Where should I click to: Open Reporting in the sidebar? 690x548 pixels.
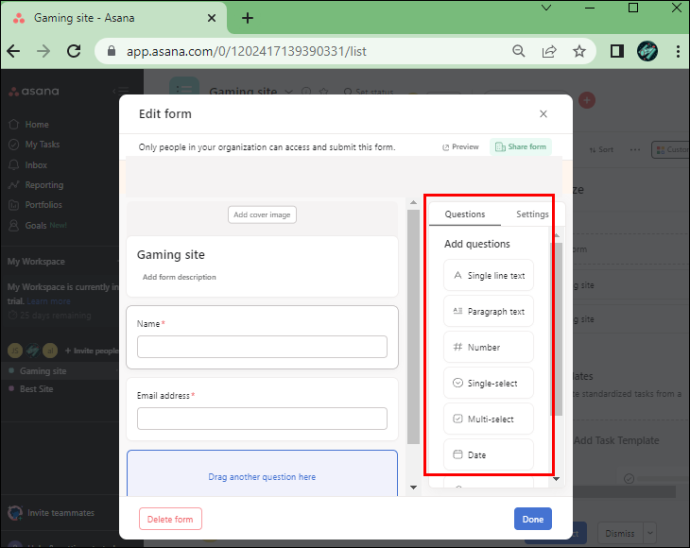(x=36, y=185)
